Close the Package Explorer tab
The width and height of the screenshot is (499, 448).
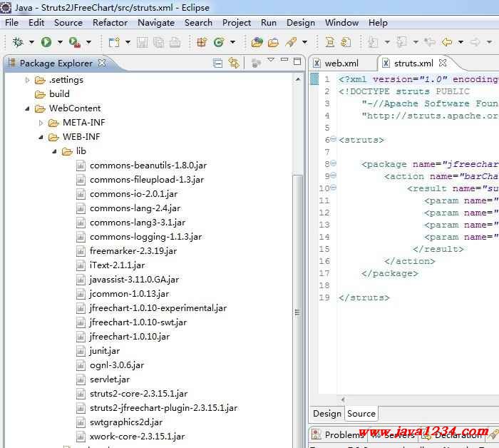102,63
